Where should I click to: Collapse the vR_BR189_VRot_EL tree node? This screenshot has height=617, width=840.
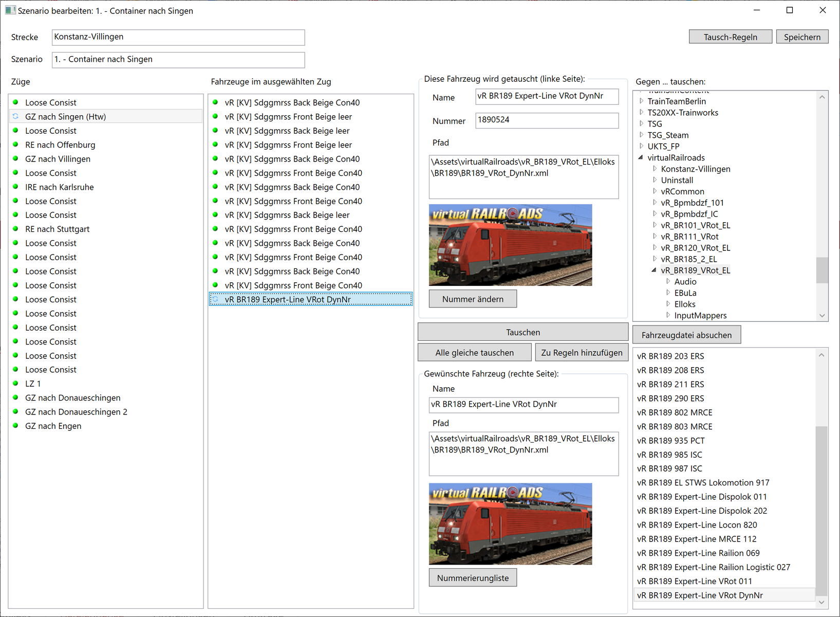coord(654,270)
